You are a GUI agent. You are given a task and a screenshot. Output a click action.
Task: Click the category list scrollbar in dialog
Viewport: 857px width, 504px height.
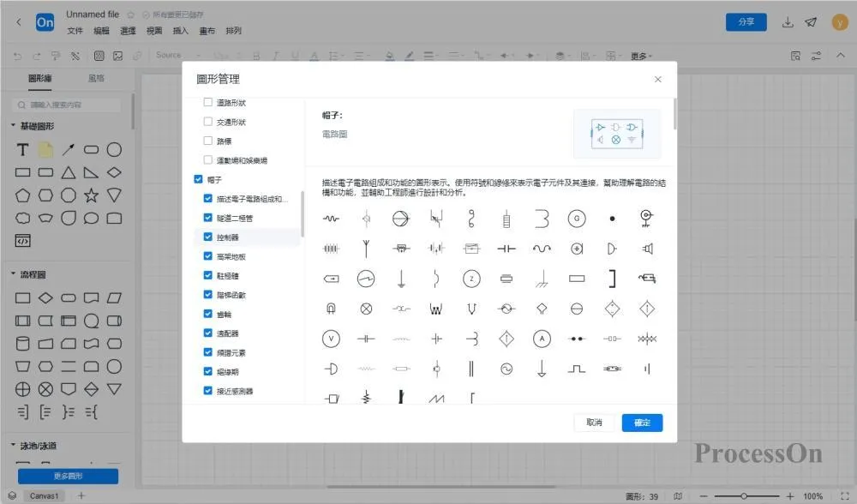pyautogui.click(x=303, y=213)
